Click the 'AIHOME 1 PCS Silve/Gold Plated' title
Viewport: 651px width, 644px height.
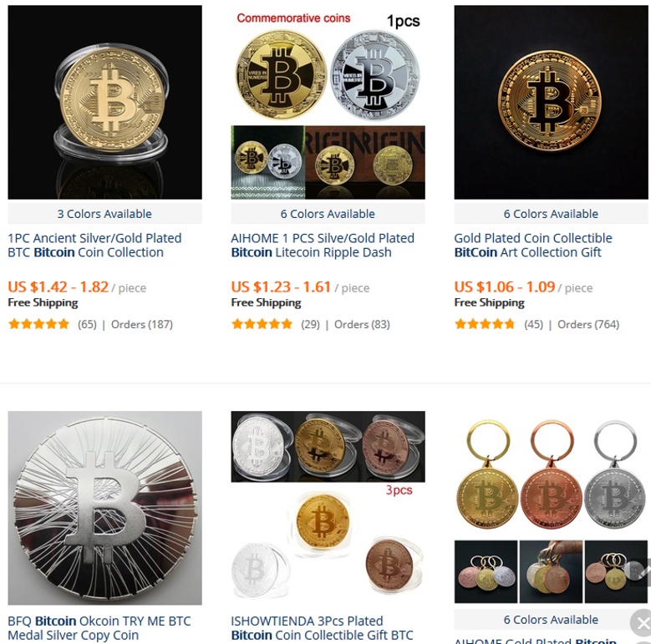click(323, 246)
